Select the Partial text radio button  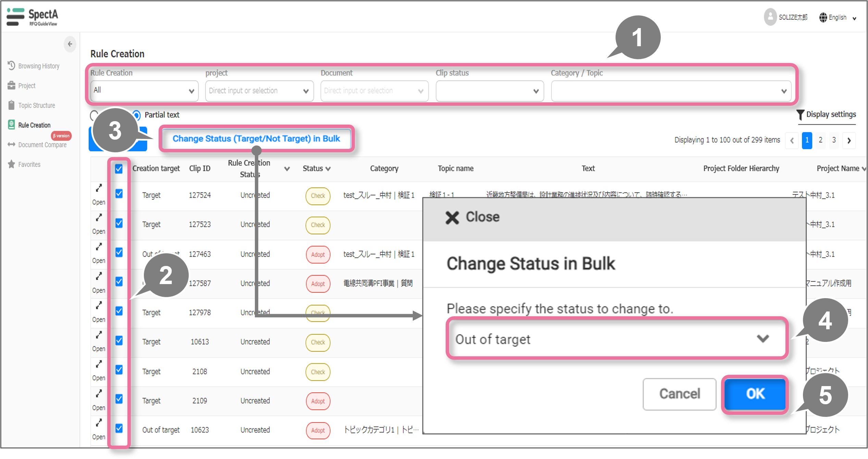[x=136, y=115]
